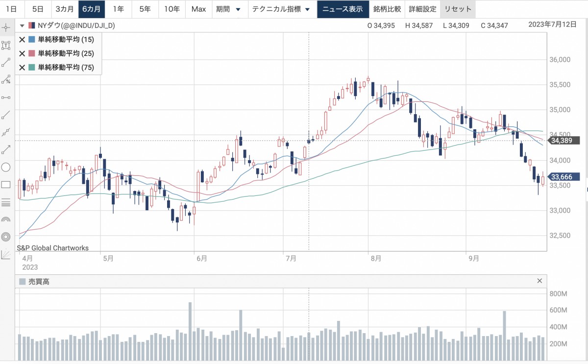Choose the Fibonacci arcs tool
Image resolution: width=588 pixels, height=364 pixels.
[6, 219]
